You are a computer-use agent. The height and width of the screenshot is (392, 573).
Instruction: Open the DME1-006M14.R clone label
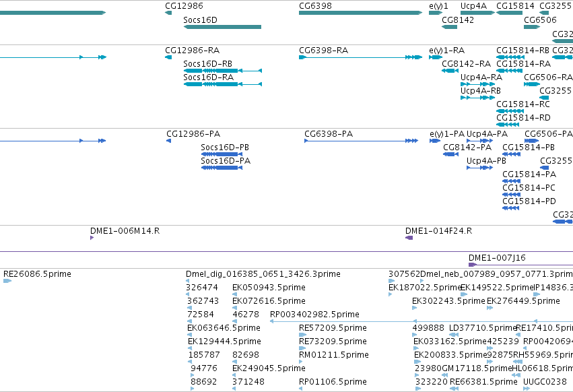coord(125,231)
